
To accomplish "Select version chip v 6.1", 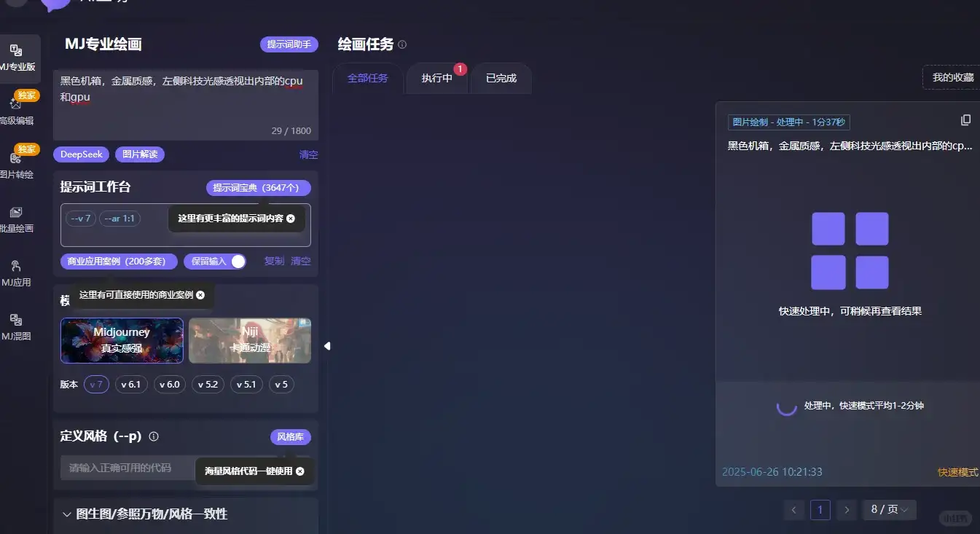I will click(131, 384).
